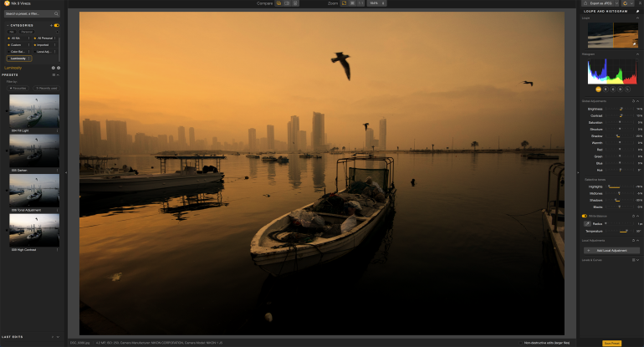
Task: Collapse the Global Adjustments section
Action: [x=638, y=101]
